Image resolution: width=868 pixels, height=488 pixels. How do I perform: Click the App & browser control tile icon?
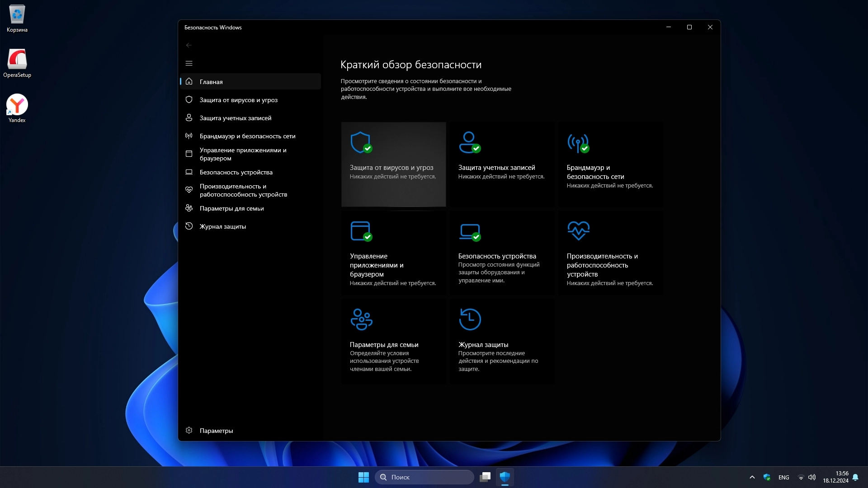tap(361, 231)
